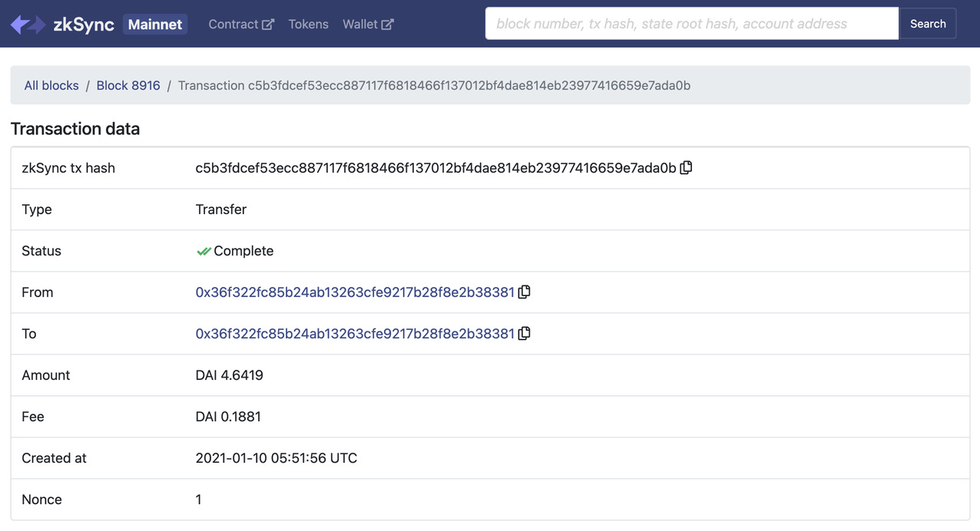Click the Type row label
The height and width of the screenshot is (531, 980).
coord(37,209)
